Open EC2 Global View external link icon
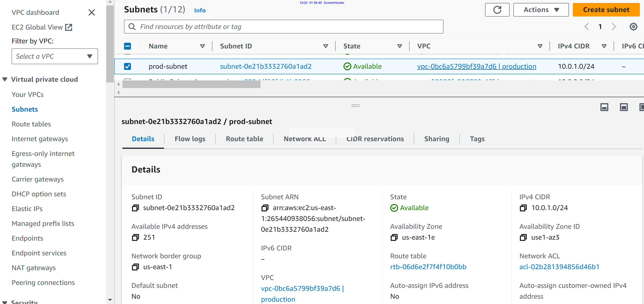Image resolution: width=644 pixels, height=304 pixels. 68,27
